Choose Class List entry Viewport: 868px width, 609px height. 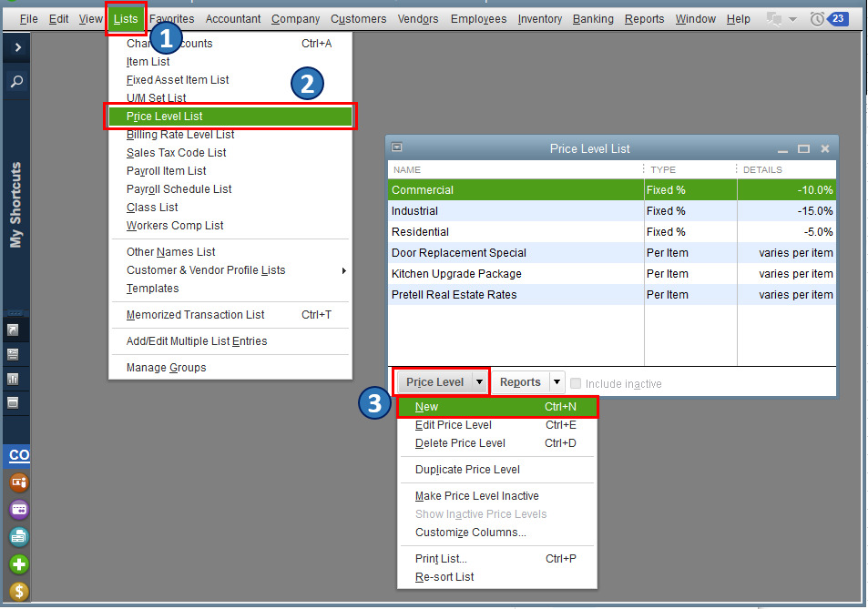(x=230, y=208)
